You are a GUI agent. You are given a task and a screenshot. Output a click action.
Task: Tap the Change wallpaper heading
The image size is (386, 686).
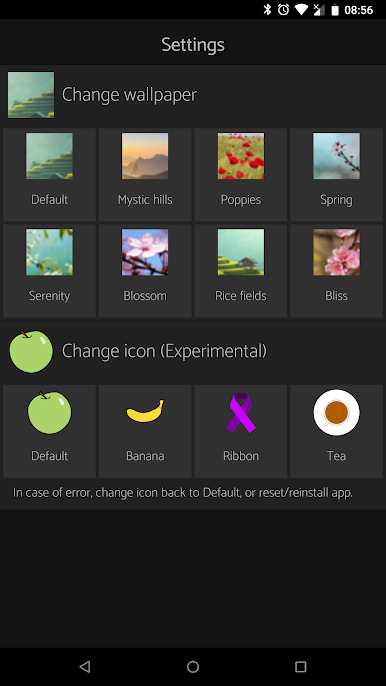[x=129, y=95]
